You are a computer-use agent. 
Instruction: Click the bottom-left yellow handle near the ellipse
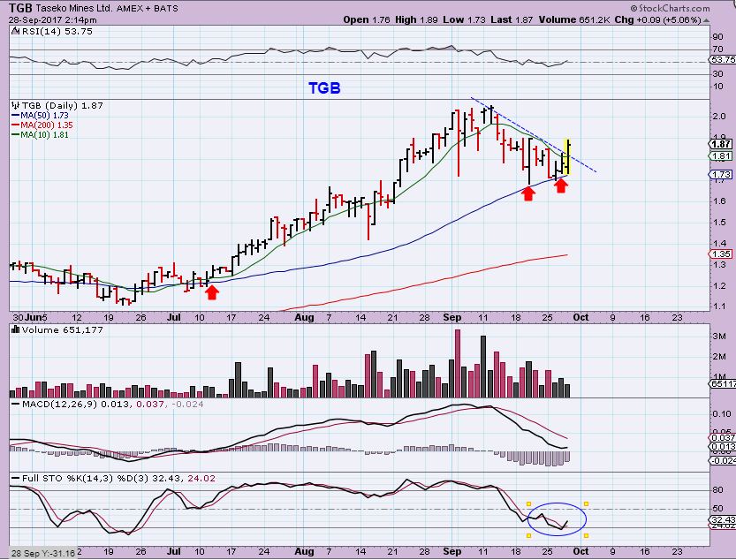[x=528, y=534]
